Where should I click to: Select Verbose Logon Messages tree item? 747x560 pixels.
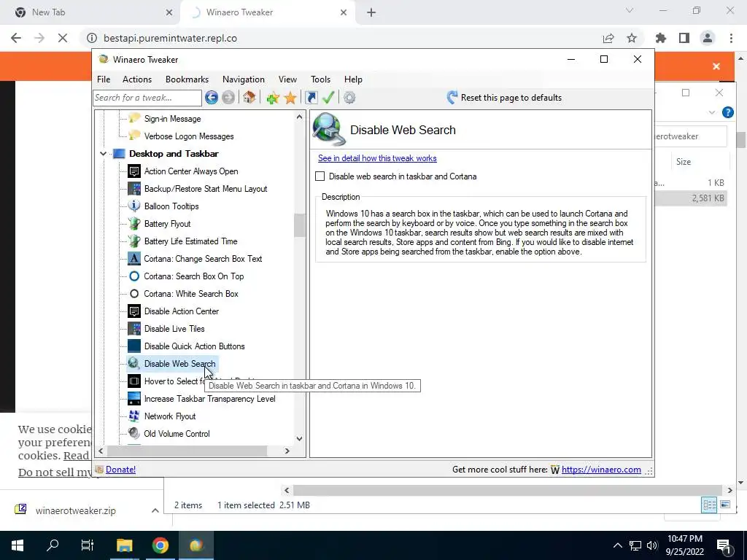click(x=189, y=136)
